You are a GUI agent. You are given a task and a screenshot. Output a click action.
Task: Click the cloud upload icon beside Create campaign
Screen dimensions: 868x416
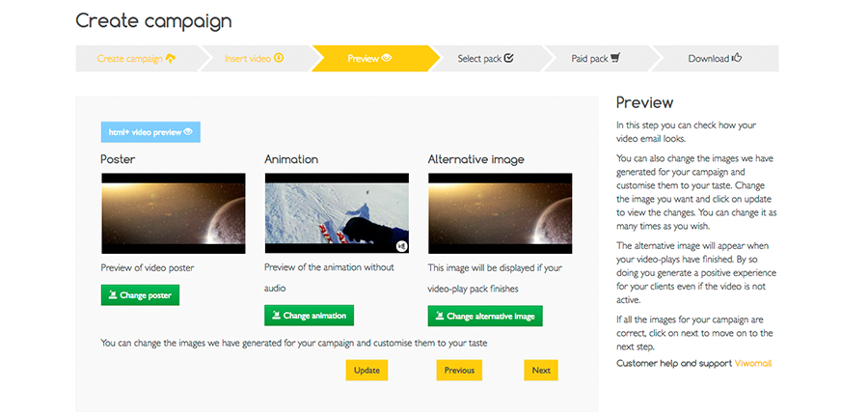tap(171, 59)
